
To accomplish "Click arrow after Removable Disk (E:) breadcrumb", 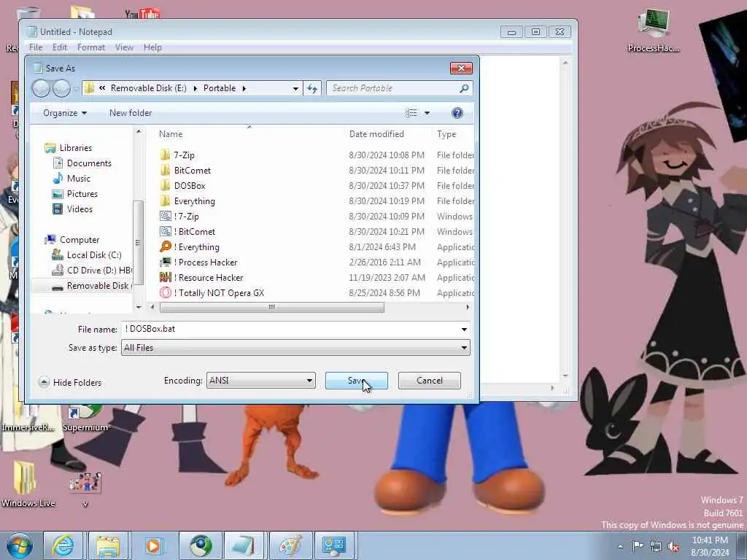I will tap(195, 88).
